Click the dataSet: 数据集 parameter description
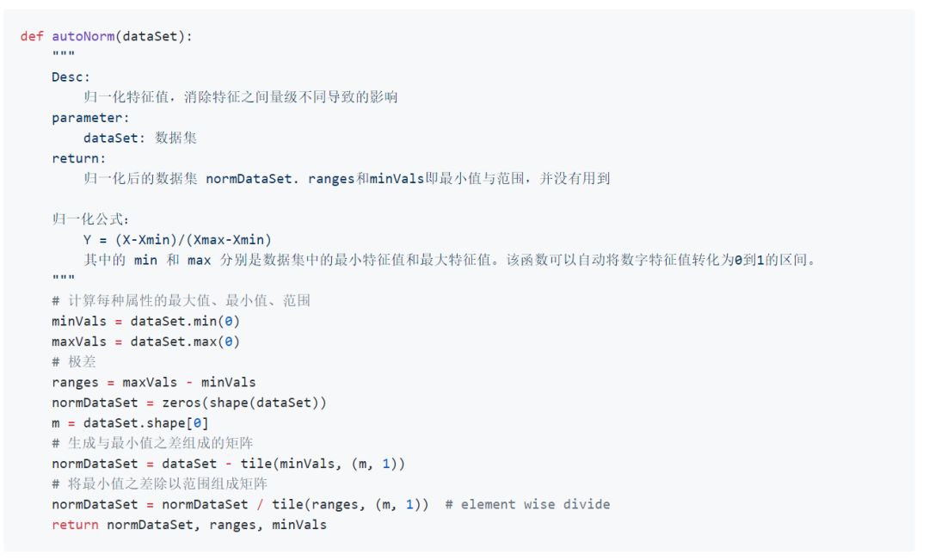Viewport: 929px width, 560px height. pyautogui.click(x=141, y=138)
